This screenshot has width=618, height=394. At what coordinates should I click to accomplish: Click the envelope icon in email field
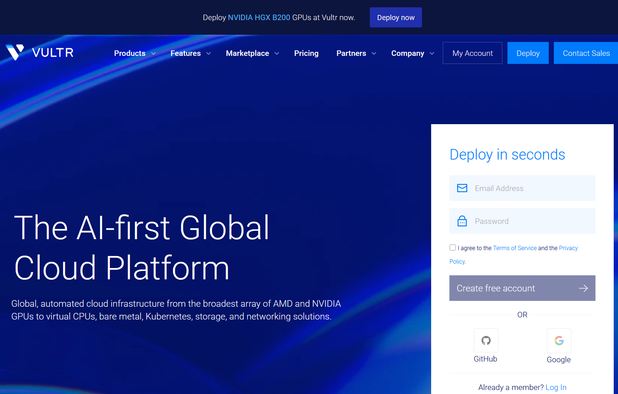pos(462,188)
